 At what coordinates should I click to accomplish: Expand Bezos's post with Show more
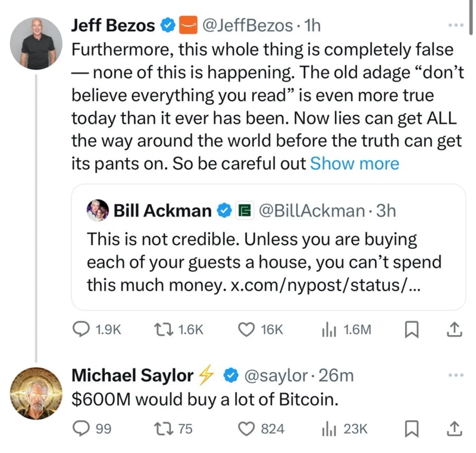point(355,163)
